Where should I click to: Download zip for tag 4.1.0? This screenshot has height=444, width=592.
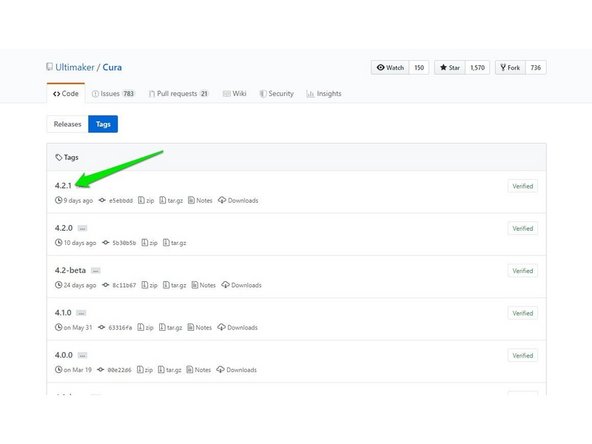click(145, 327)
